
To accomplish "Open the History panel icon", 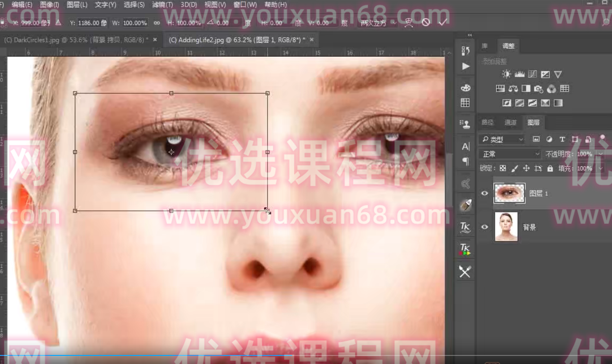I will pyautogui.click(x=466, y=51).
